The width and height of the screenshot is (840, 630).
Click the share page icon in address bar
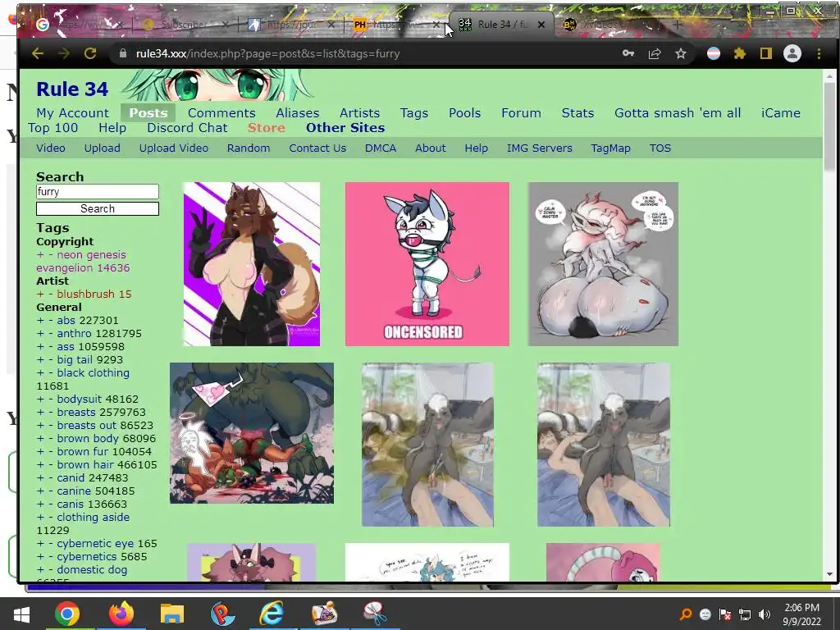click(654, 53)
